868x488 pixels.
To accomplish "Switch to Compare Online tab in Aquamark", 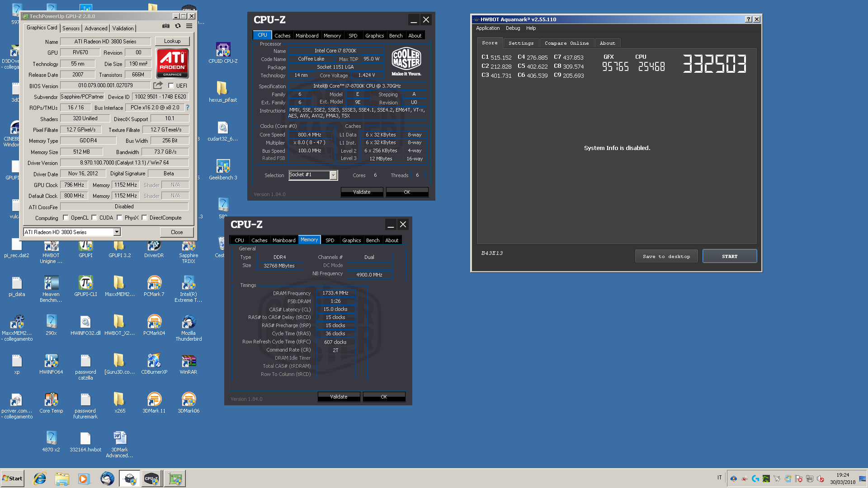I will 566,43.
